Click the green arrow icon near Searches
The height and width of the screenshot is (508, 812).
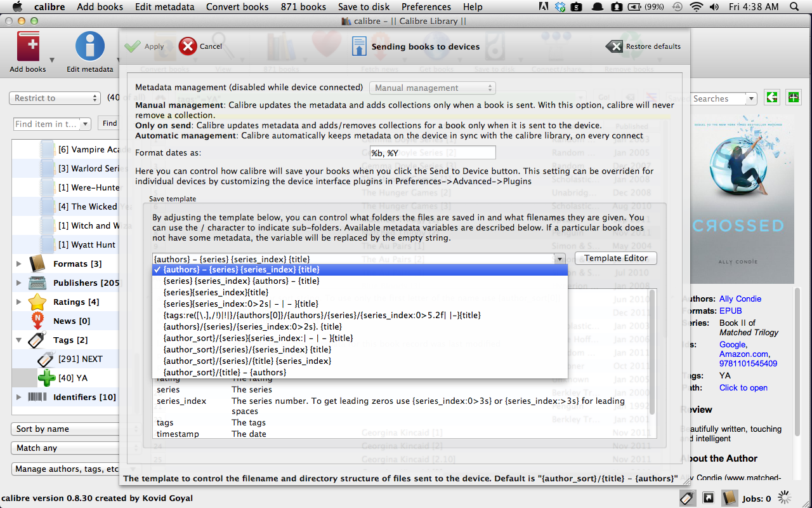(772, 98)
